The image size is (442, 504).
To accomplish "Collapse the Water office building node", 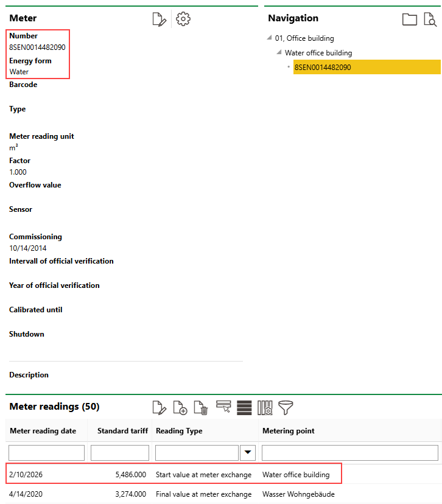I will coord(279,53).
